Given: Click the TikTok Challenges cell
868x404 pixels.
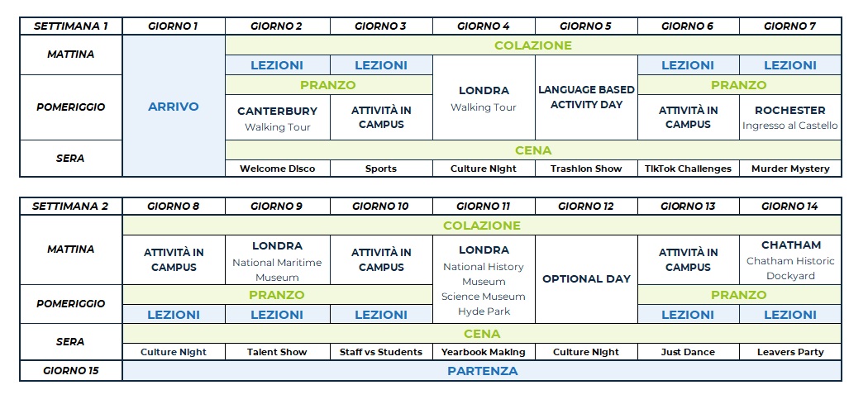Looking at the screenshot, I should (688, 169).
